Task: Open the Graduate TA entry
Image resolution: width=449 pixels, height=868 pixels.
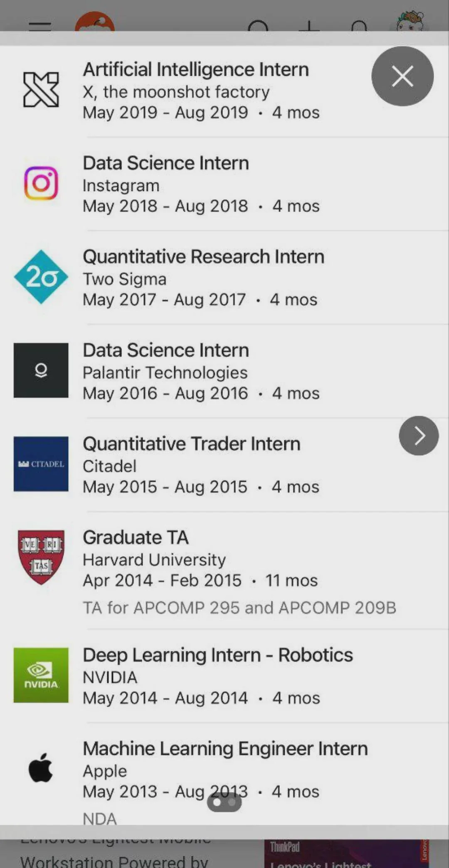Action: pos(136,537)
